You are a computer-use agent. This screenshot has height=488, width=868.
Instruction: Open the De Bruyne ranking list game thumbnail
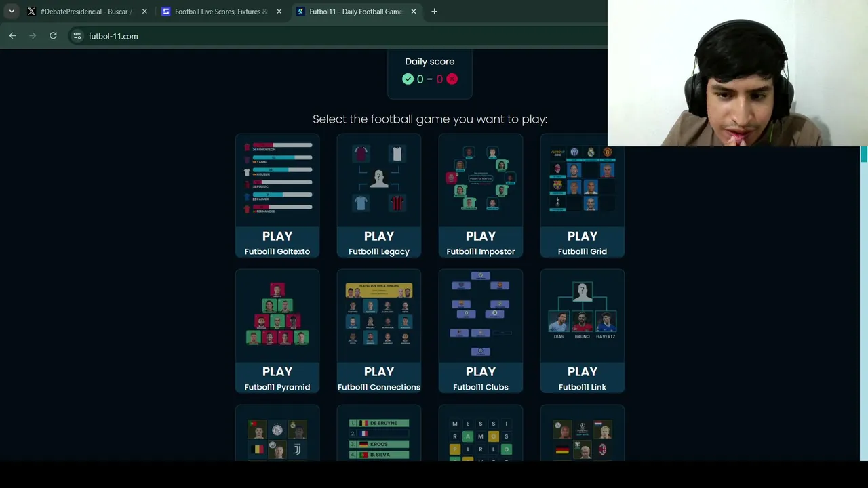pos(379,434)
